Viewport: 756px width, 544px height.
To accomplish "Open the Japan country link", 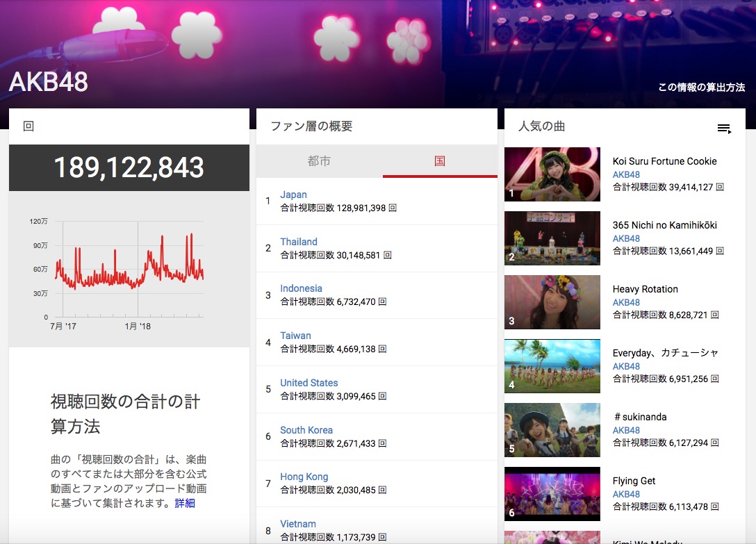I will [x=293, y=195].
